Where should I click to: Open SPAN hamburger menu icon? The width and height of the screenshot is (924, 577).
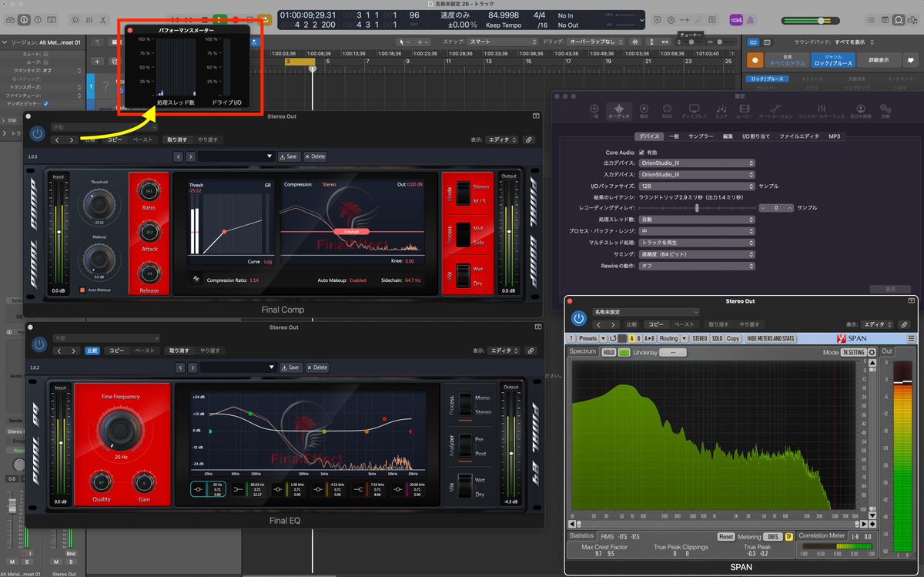911,338
